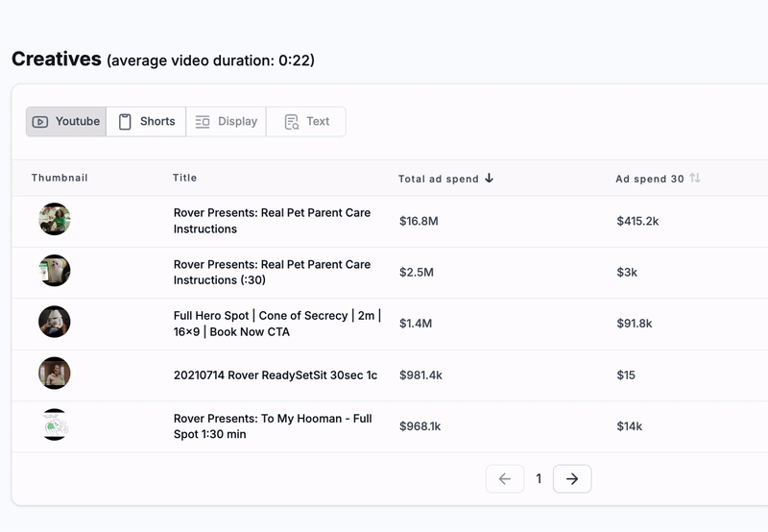Click title Real Pet Parent Care Instructions (:30)

coord(272,273)
